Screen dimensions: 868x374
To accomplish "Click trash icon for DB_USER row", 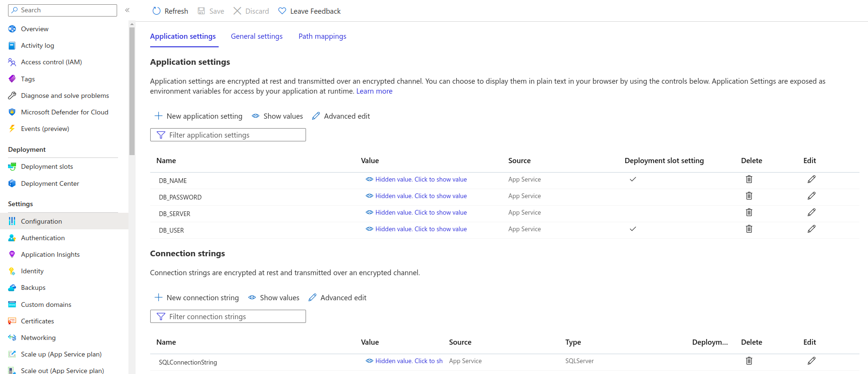I will tap(749, 229).
